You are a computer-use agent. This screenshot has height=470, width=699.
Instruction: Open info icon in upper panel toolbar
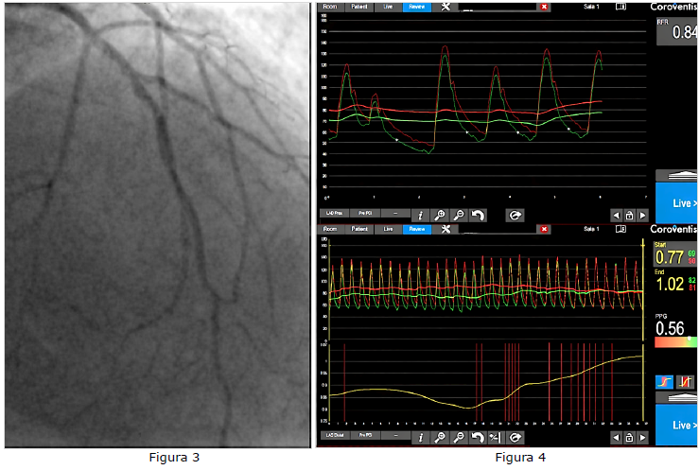[x=419, y=214]
